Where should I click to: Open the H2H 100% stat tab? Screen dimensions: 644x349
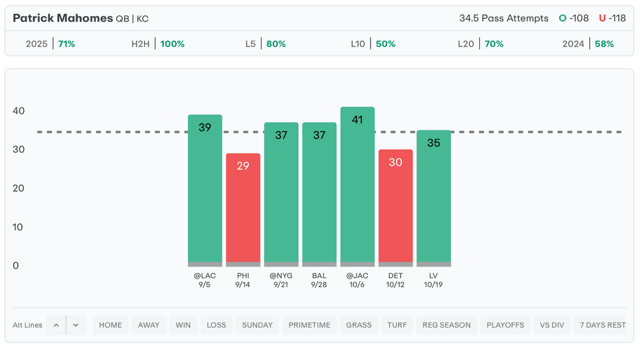tap(158, 44)
